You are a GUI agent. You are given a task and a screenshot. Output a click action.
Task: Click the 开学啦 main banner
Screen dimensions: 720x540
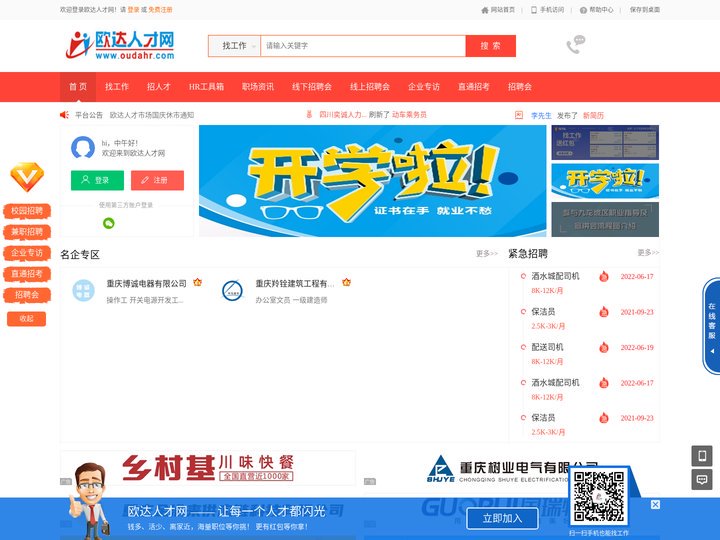coord(372,181)
